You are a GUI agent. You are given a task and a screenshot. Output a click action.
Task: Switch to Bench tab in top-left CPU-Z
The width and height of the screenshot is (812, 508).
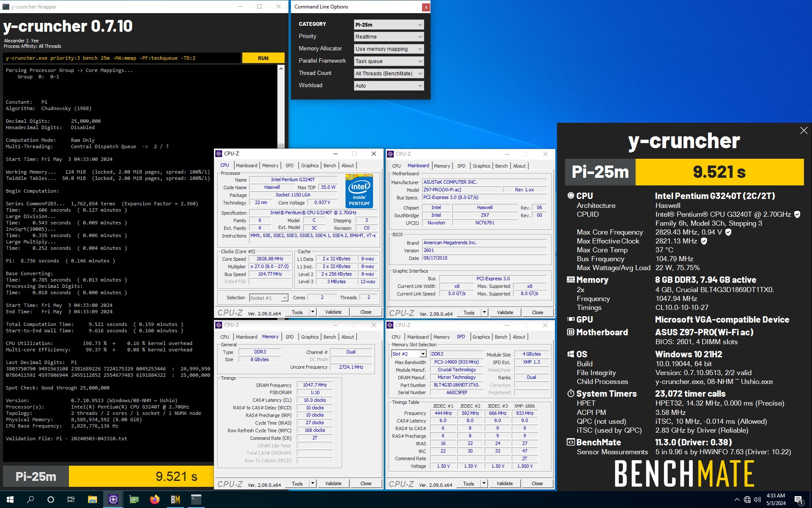tap(330, 166)
